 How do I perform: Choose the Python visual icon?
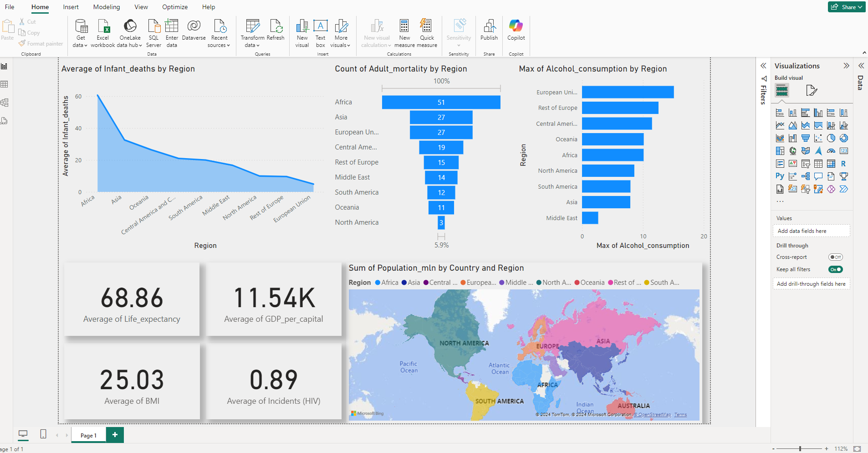780,176
